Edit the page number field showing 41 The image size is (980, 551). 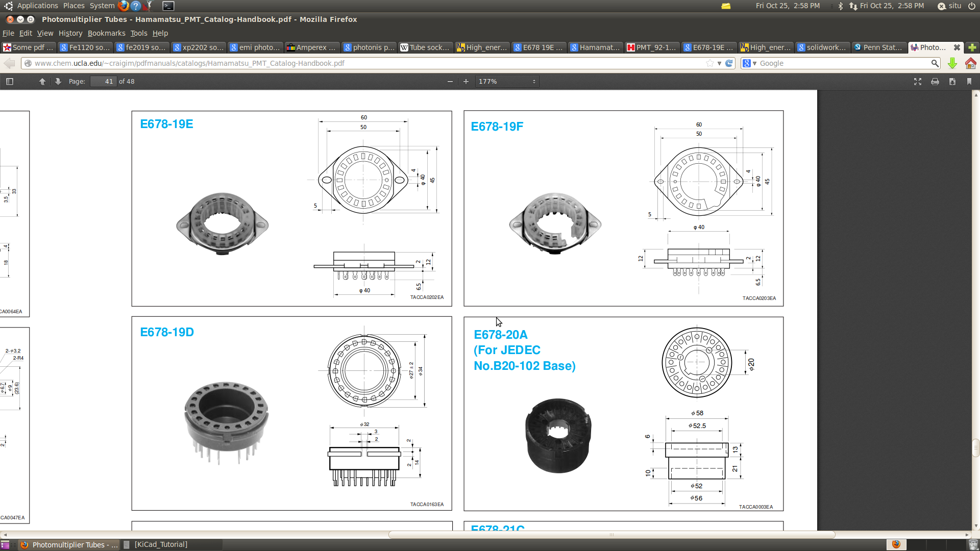coord(103,82)
